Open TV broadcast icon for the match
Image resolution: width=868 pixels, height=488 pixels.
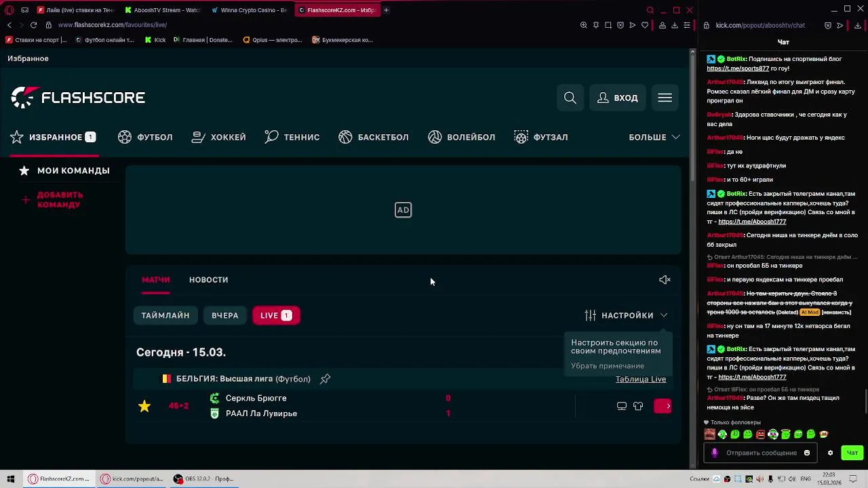pyautogui.click(x=622, y=406)
